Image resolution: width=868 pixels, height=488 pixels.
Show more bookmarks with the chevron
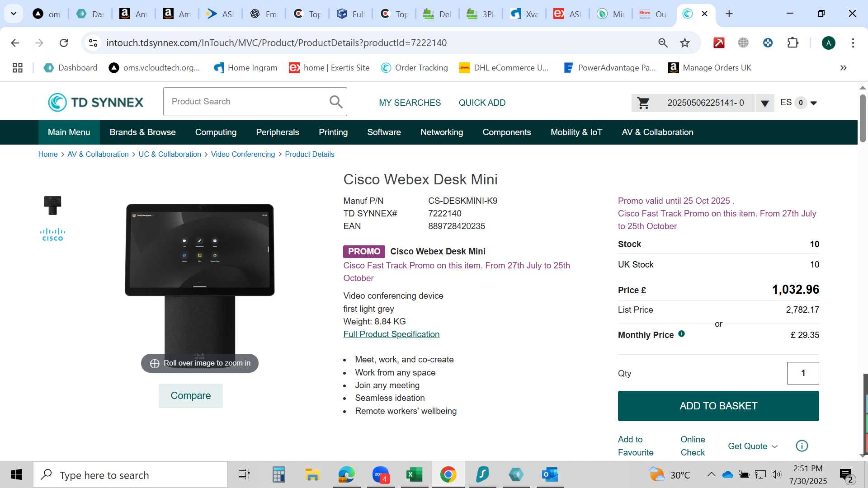(843, 68)
